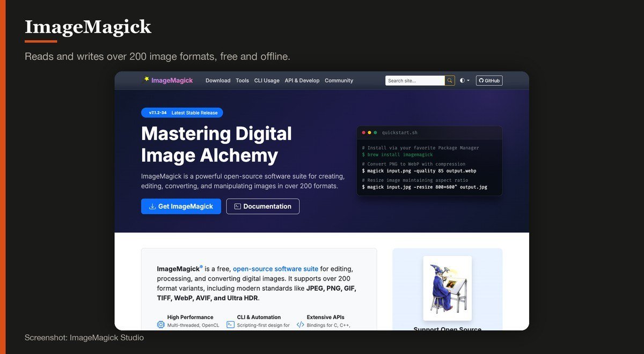Click the ImageMagick brand name link
Image resolution: width=644 pixels, height=354 pixels.
click(x=172, y=80)
